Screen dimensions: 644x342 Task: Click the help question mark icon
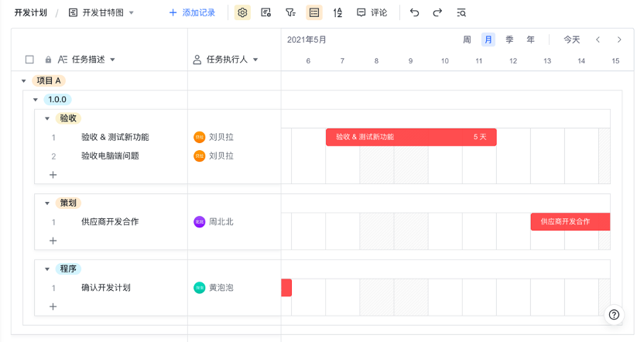coord(614,314)
